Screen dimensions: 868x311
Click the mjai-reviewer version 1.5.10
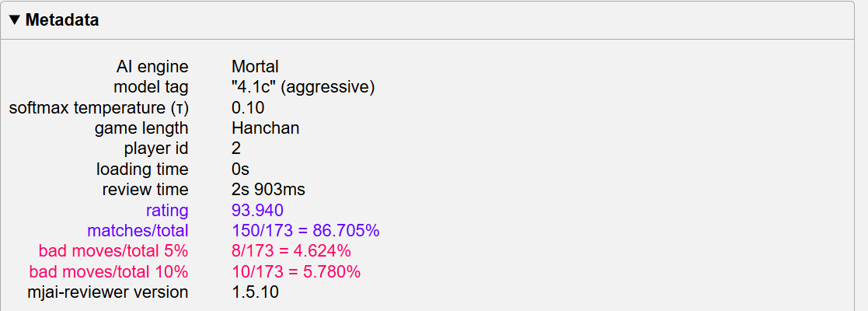click(255, 292)
